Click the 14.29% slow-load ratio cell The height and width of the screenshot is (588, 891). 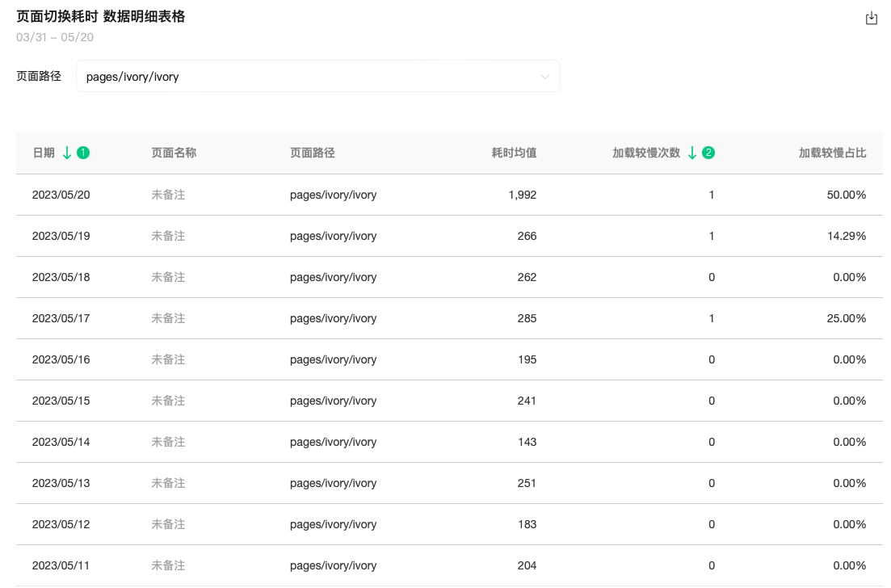pyautogui.click(x=846, y=237)
